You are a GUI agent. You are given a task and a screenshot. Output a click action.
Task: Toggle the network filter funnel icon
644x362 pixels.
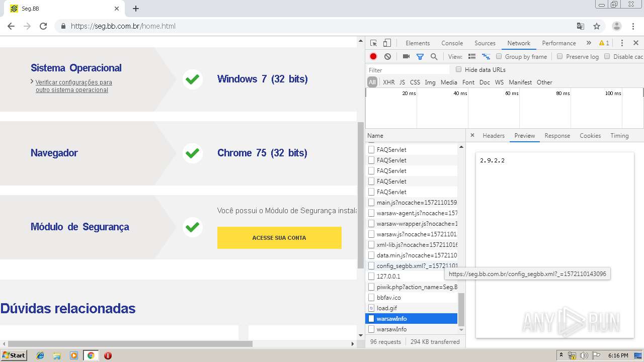point(420,57)
